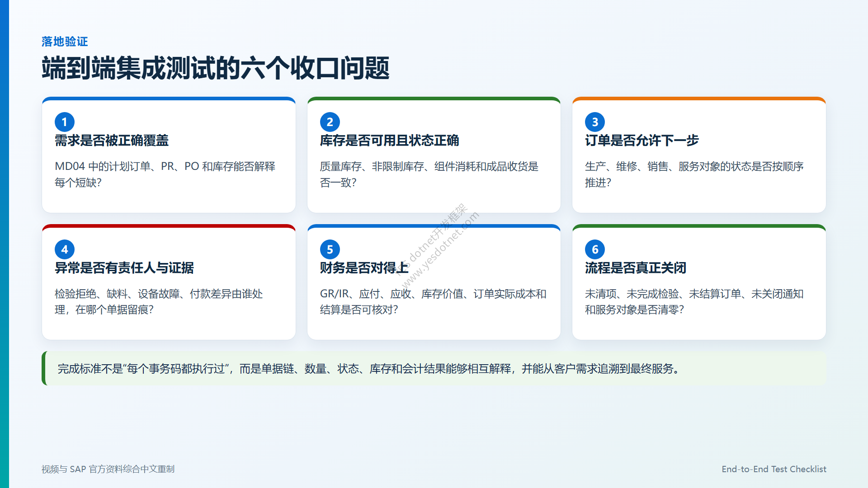Click the 质量库存、非限制库存 description text
Screen dimensions: 868x488
pos(429,174)
